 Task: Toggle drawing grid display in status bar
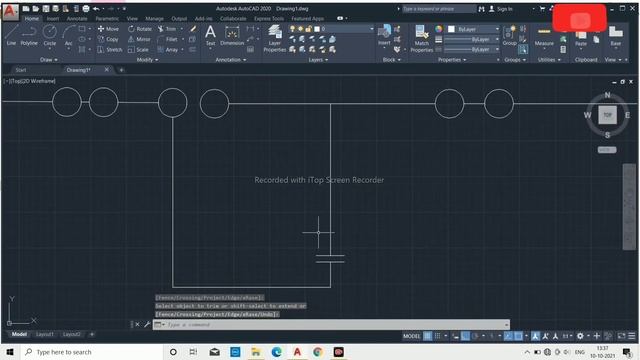[427, 336]
